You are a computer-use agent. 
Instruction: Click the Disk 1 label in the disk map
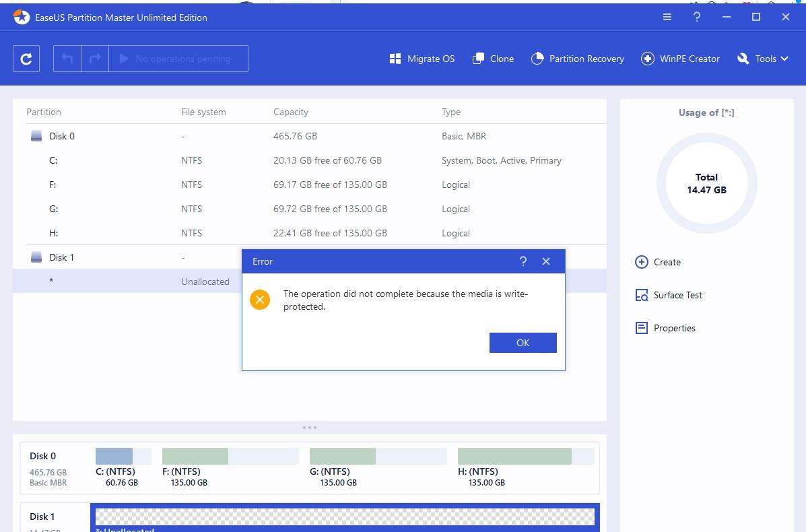point(42,517)
